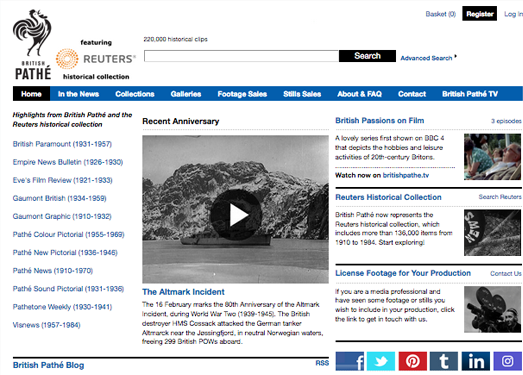523x375 pixels.
Task: Click the black Search button
Action: (367, 56)
